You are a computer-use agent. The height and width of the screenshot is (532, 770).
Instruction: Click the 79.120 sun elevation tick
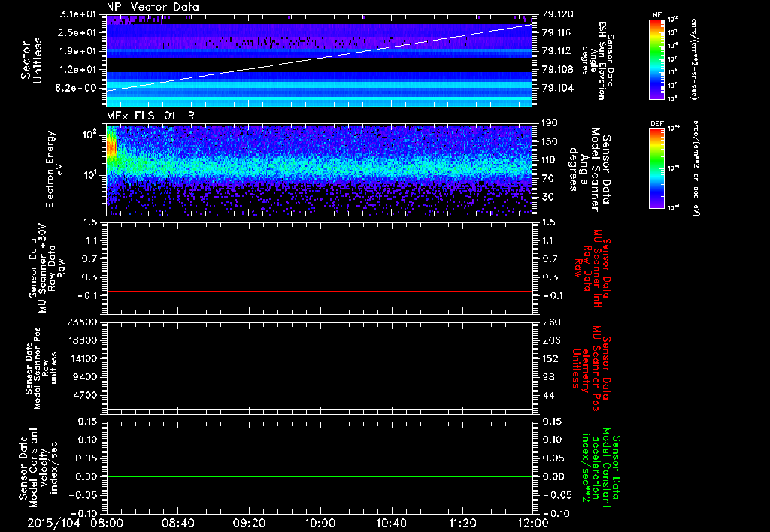557,14
